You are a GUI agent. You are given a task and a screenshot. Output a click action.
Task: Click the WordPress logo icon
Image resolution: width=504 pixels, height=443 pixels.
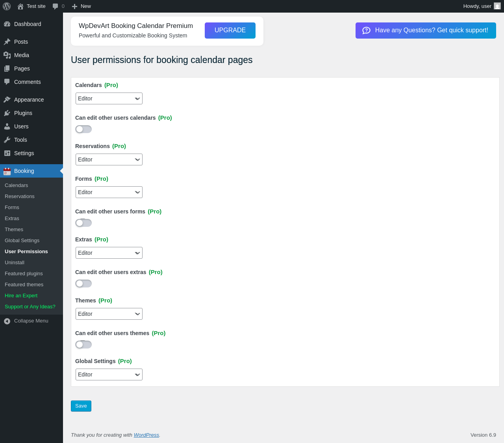[7, 6]
